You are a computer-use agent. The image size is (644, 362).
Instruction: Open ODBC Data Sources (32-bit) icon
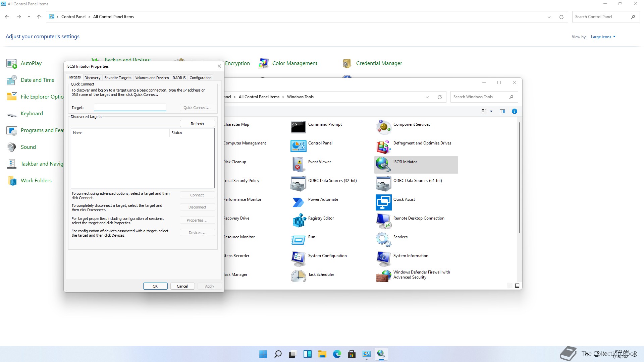click(298, 183)
